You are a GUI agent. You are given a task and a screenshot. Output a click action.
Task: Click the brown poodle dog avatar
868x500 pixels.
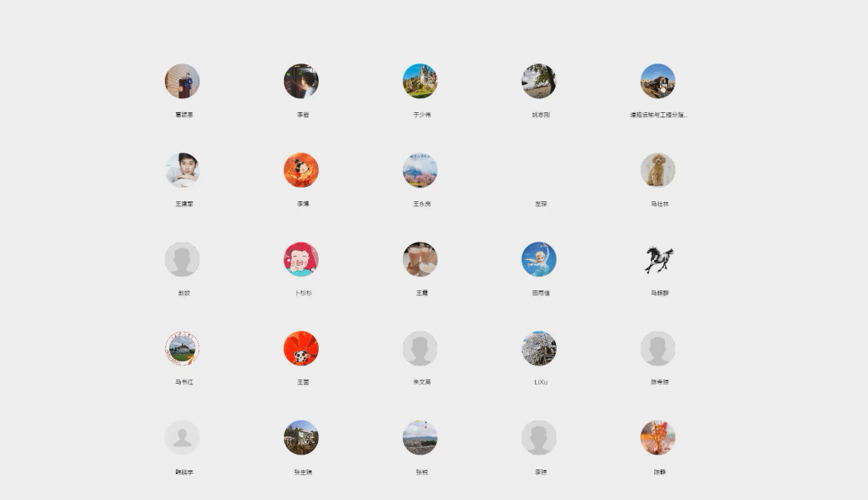click(657, 171)
